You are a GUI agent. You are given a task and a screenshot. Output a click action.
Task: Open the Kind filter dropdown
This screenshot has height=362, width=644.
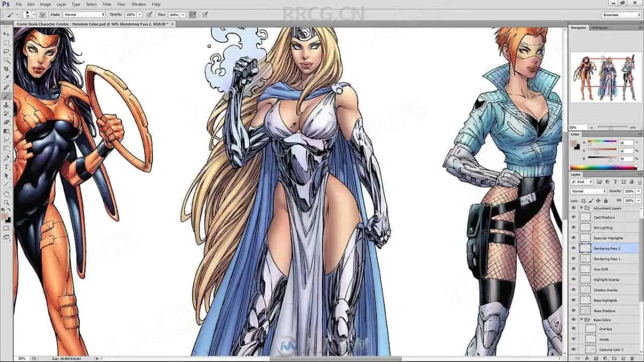point(582,182)
